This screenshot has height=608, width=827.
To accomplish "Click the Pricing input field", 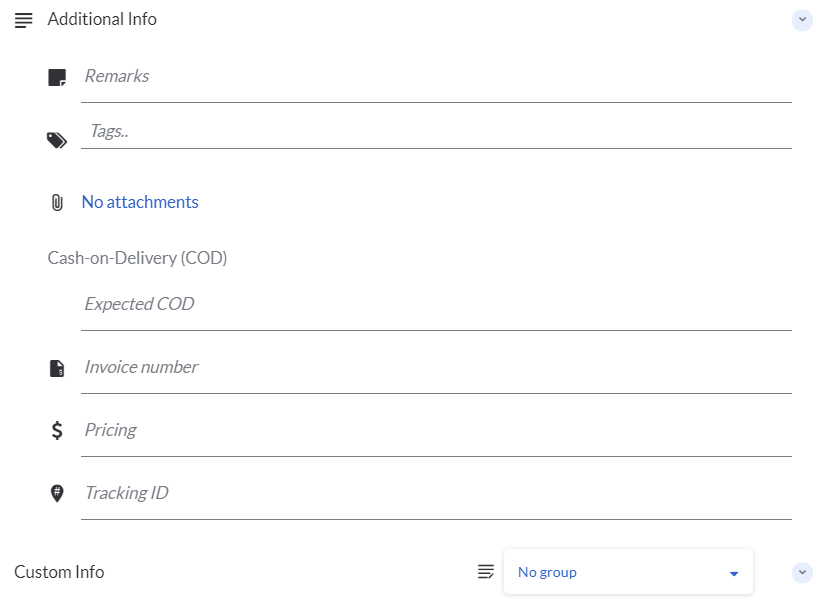I will 436,431.
